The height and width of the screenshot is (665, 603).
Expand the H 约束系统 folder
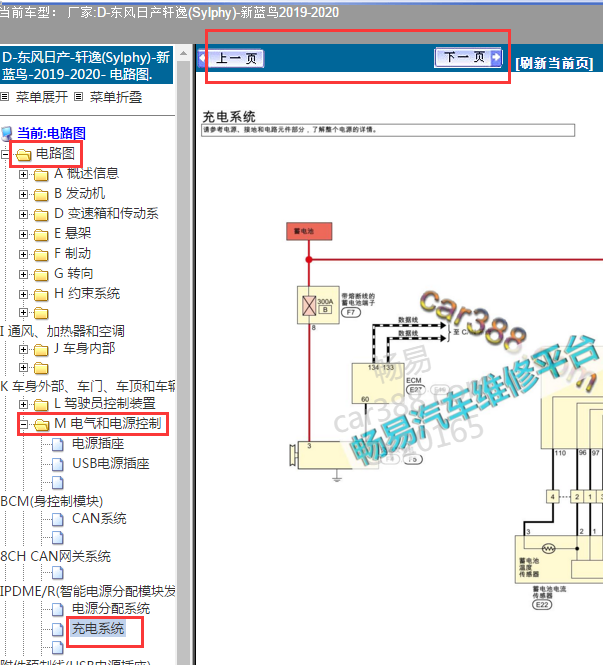[23, 294]
